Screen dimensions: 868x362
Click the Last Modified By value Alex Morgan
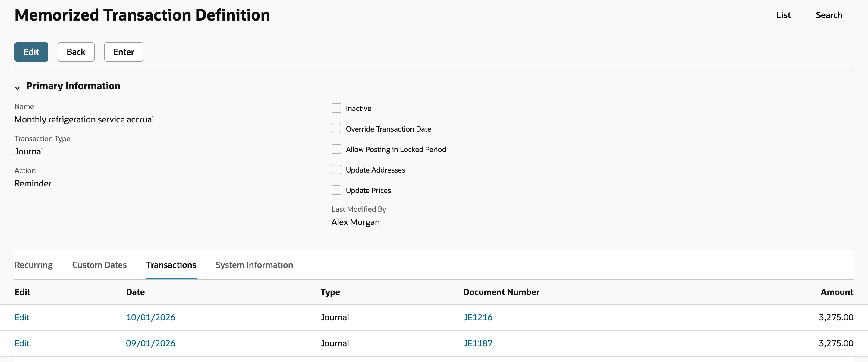pyautogui.click(x=356, y=222)
